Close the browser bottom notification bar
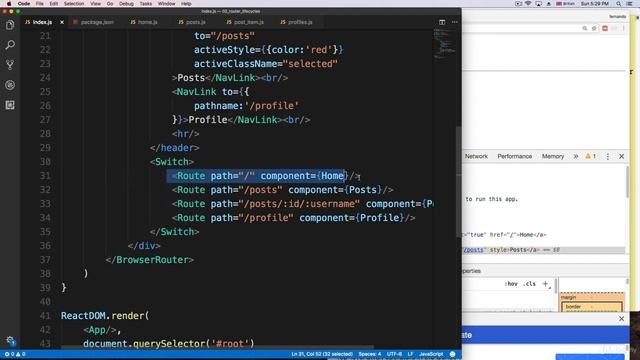Screen dimensions: 640x360 622,319
